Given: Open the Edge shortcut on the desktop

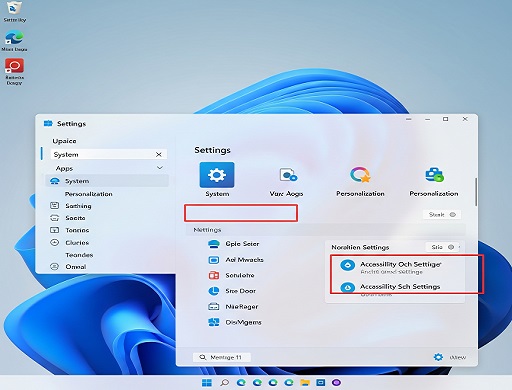Looking at the screenshot, I should [14, 38].
